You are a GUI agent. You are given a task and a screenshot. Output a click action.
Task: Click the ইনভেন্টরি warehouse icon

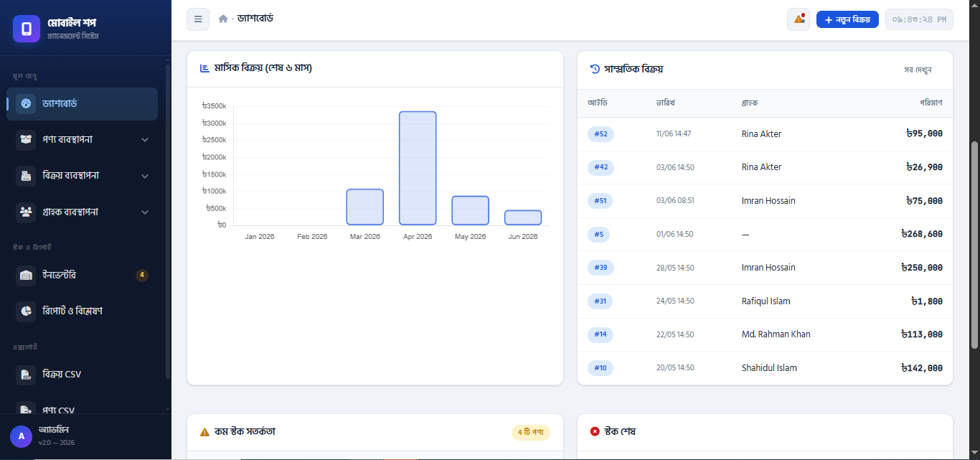tap(26, 275)
